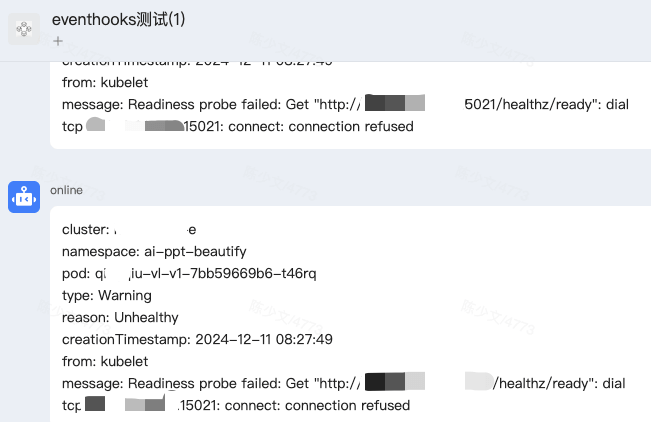The image size is (651, 422).
Task: Click from: kubelet in the online bot's message
Action: pos(105,361)
